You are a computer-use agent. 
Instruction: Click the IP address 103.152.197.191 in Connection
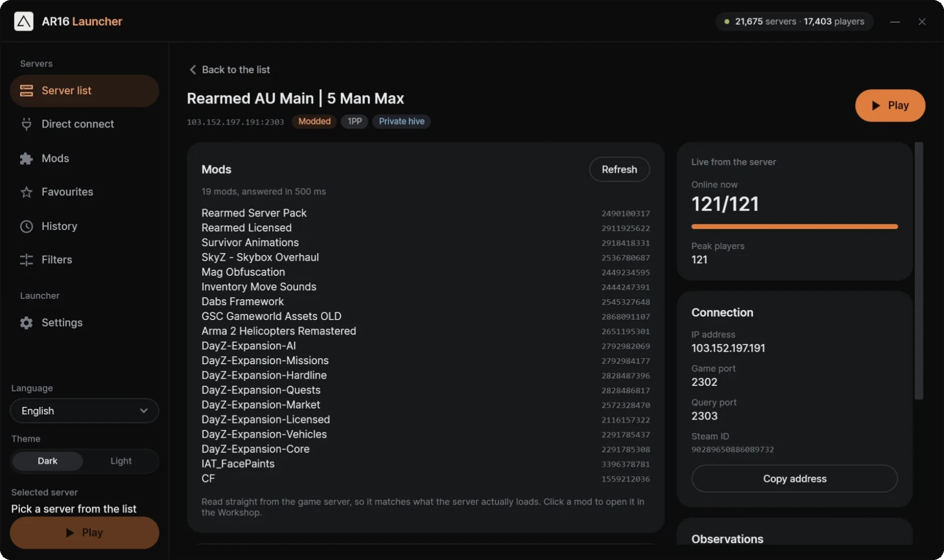coord(728,348)
